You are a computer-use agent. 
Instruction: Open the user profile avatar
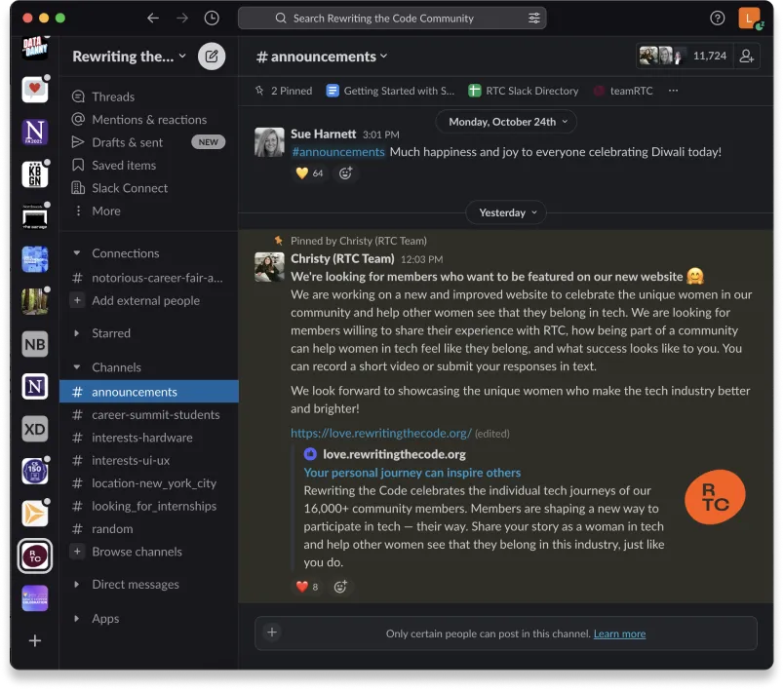coord(749,19)
